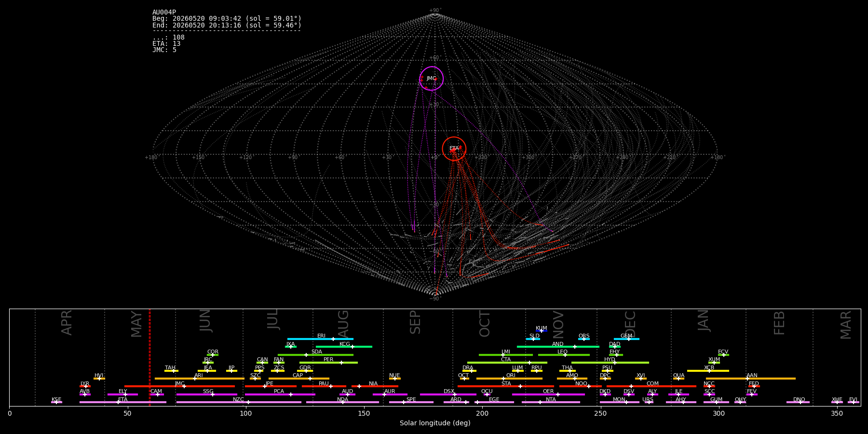The height and width of the screenshot is (434, 868).
Task: Select the ORI shower bar
Action: coord(509,379)
